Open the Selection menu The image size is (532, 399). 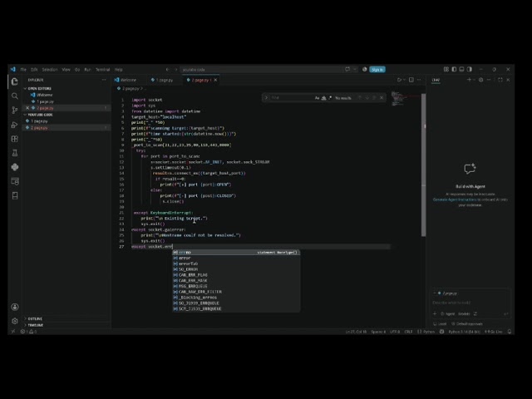point(50,70)
